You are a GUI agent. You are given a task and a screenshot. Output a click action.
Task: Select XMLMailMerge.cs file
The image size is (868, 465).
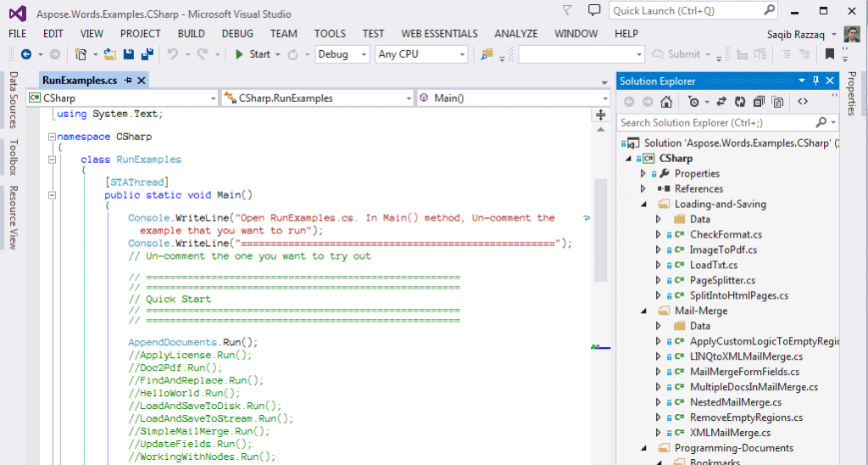(730, 433)
